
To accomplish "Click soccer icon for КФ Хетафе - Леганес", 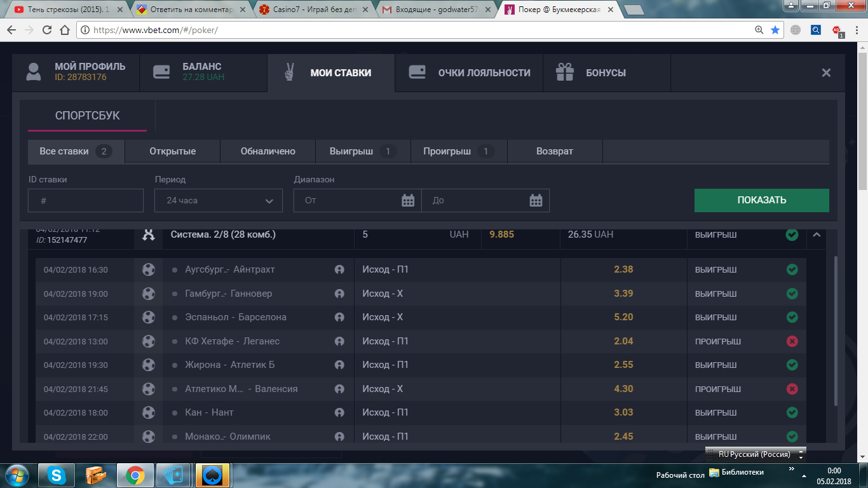I will point(149,341).
